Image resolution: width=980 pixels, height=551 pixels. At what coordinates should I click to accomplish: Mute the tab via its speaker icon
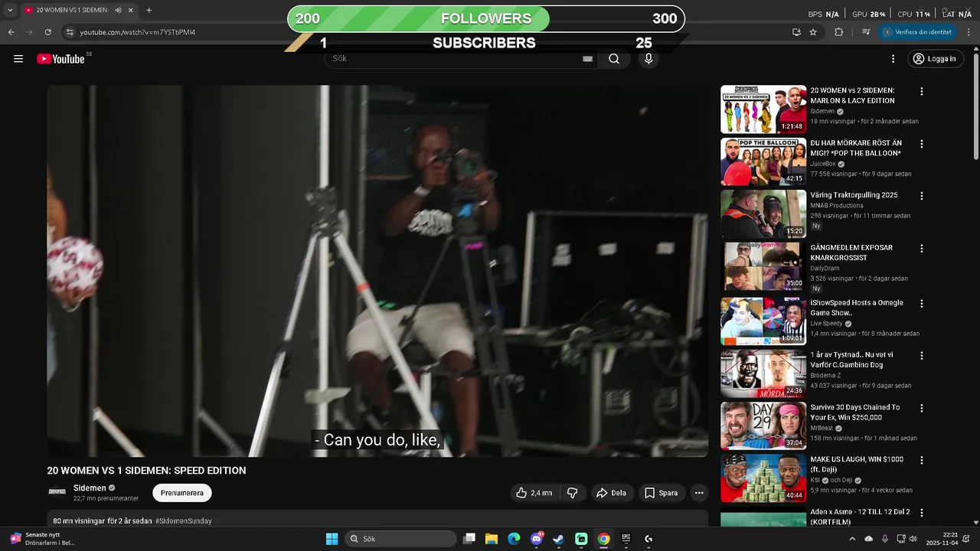click(x=118, y=11)
